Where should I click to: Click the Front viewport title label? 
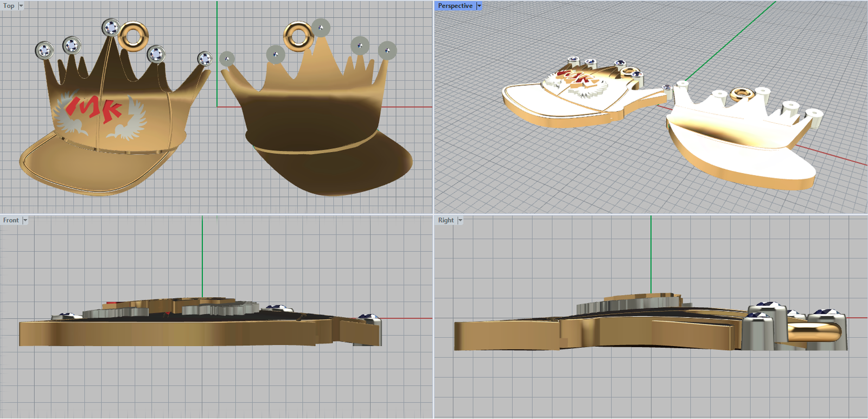point(10,220)
